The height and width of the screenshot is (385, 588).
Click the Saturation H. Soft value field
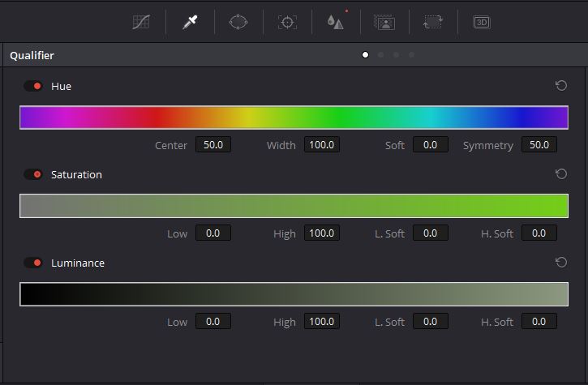click(539, 233)
